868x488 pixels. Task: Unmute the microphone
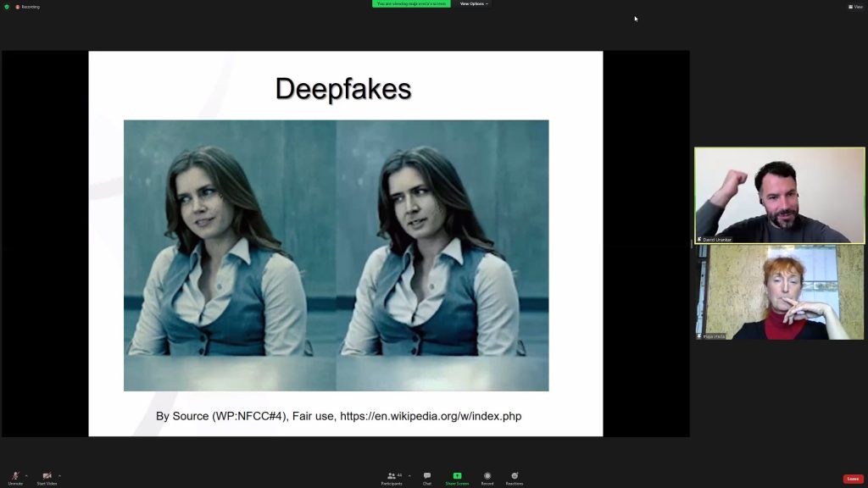pyautogui.click(x=15, y=477)
